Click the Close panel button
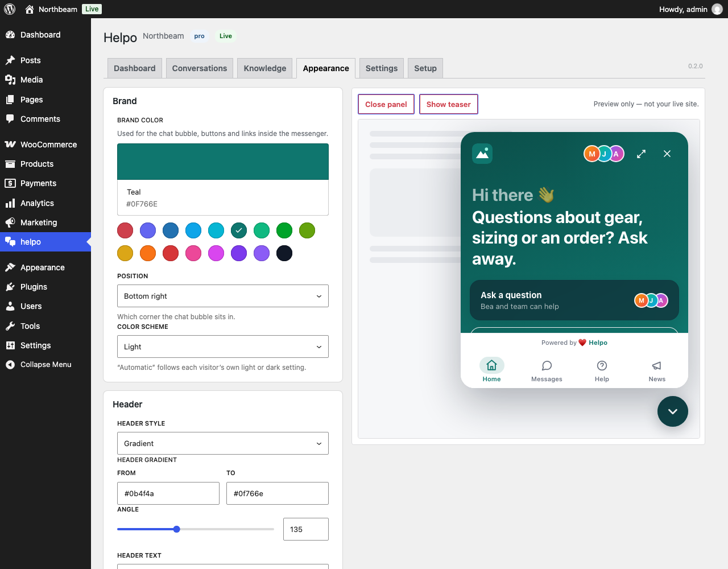The width and height of the screenshot is (728, 569). pyautogui.click(x=386, y=104)
